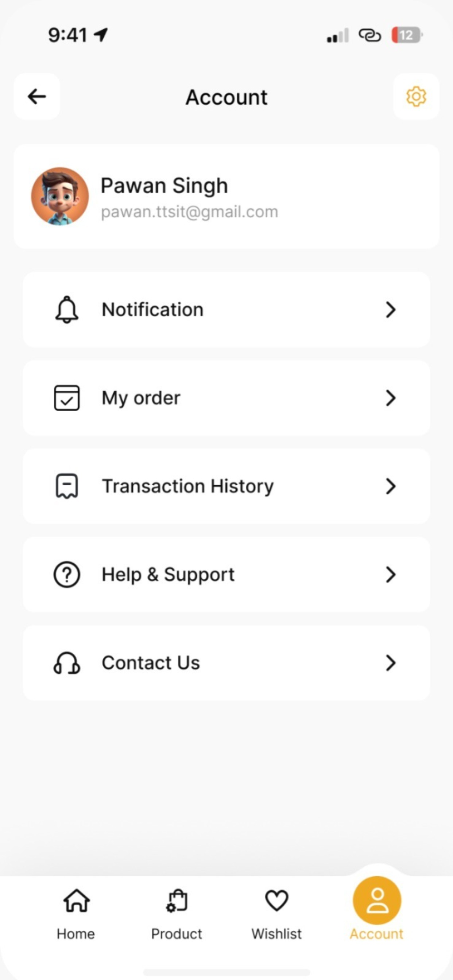Tap Pawan Singh's profile avatar
Screen dimensions: 453x980
click(60, 196)
